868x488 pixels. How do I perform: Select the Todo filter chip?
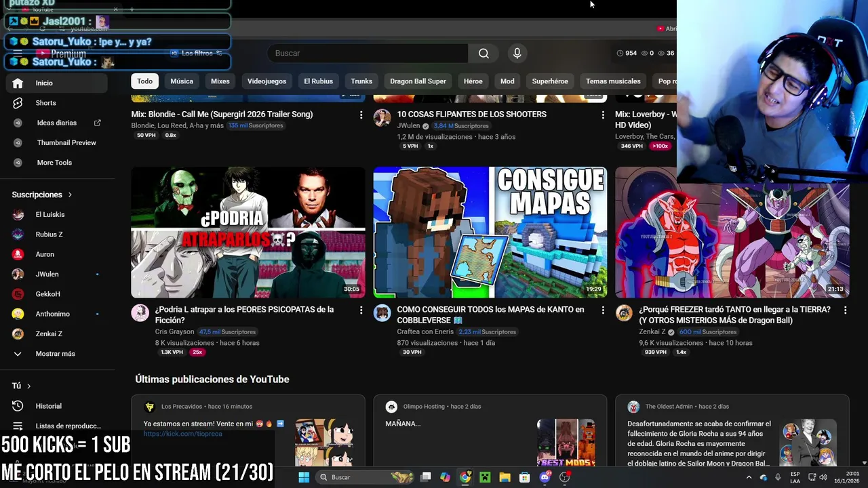click(x=145, y=81)
